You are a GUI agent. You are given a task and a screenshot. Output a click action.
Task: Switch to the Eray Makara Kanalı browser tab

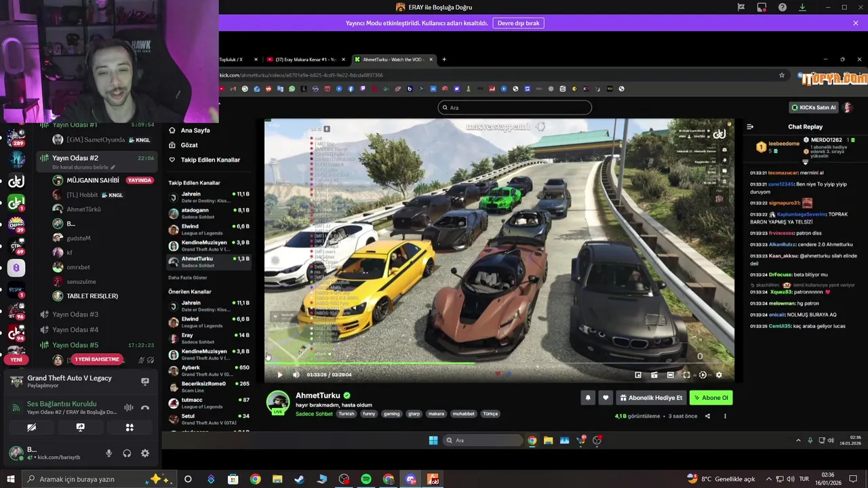(306, 60)
